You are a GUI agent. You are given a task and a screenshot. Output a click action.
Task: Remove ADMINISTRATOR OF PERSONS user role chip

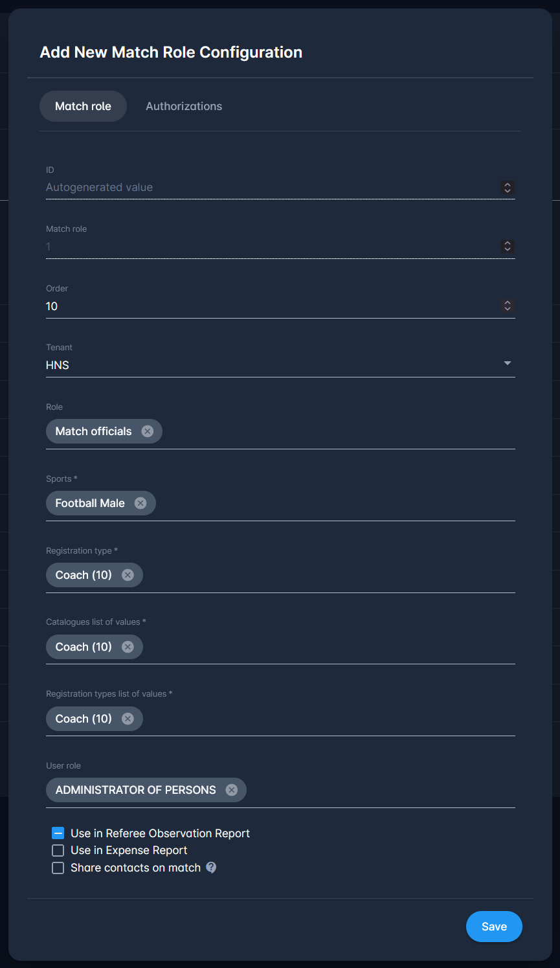coord(232,790)
